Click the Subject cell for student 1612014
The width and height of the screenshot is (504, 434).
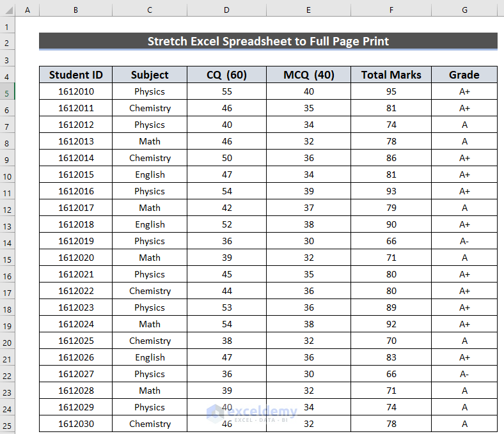tap(150, 158)
